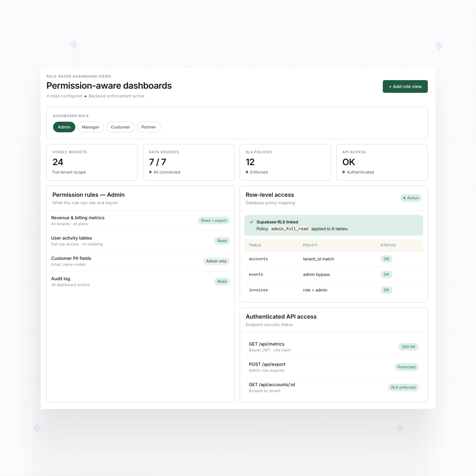Click the RLS enforced badge

[403, 388]
